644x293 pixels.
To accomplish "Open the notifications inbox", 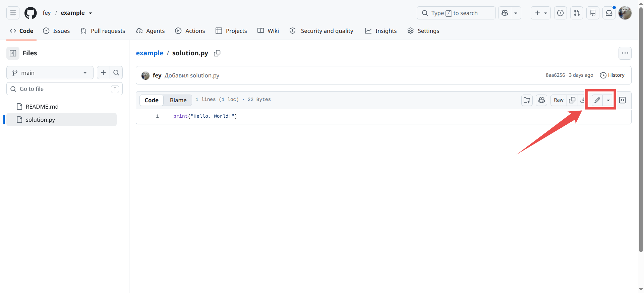I will 609,13.
